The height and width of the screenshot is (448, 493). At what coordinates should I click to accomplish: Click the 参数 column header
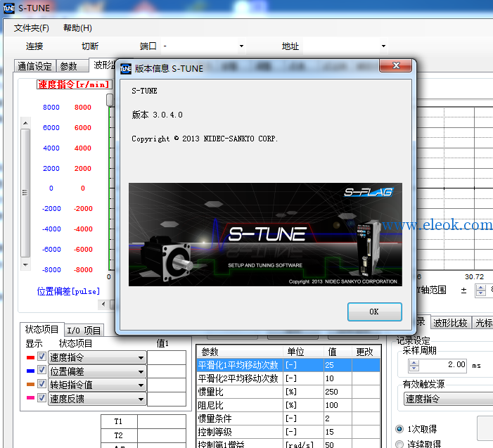tap(240, 352)
